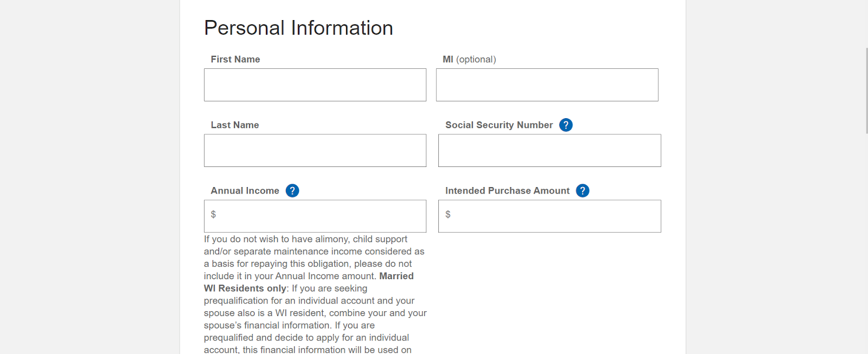
Task: Select the Last Name input box
Action: pos(315,151)
